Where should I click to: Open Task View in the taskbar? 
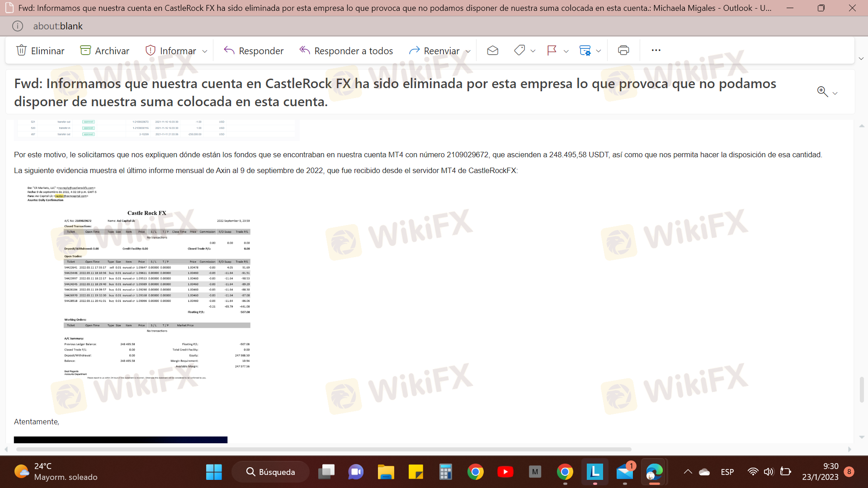click(x=326, y=472)
